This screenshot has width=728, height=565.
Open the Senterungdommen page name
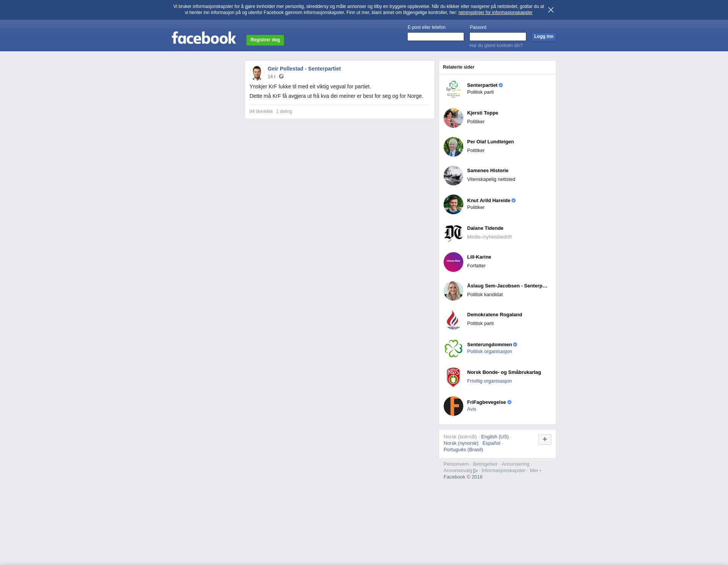[490, 345]
